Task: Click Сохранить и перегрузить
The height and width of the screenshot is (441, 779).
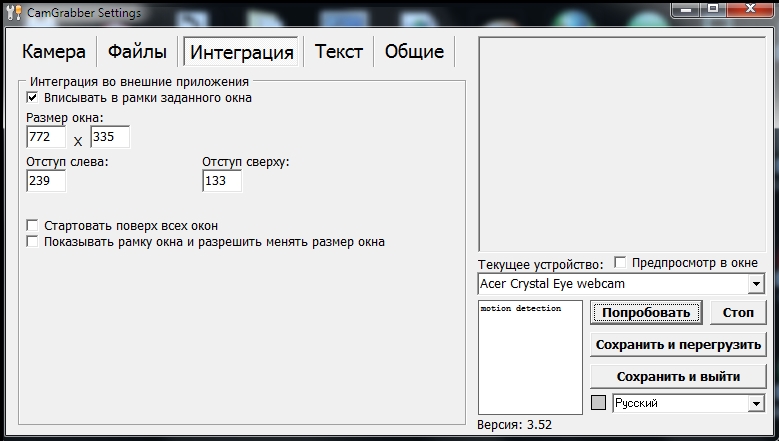Action: [678, 345]
